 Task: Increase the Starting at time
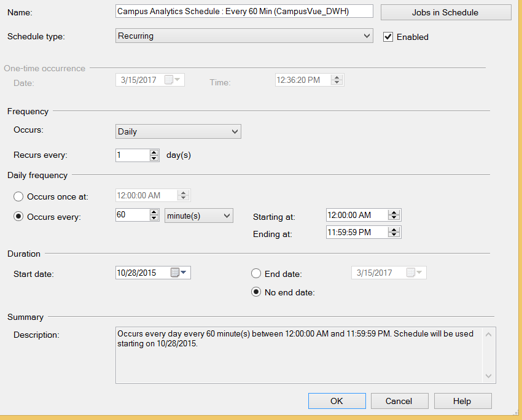click(394, 212)
